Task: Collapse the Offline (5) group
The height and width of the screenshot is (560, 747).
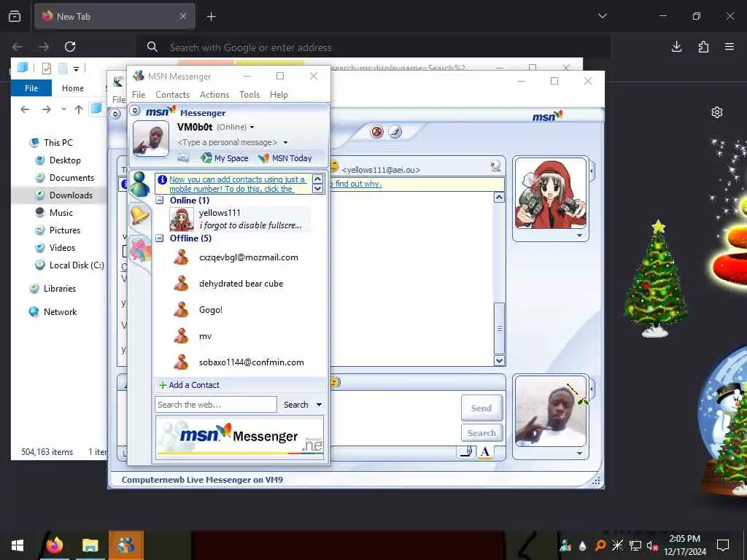Action: click(x=160, y=238)
